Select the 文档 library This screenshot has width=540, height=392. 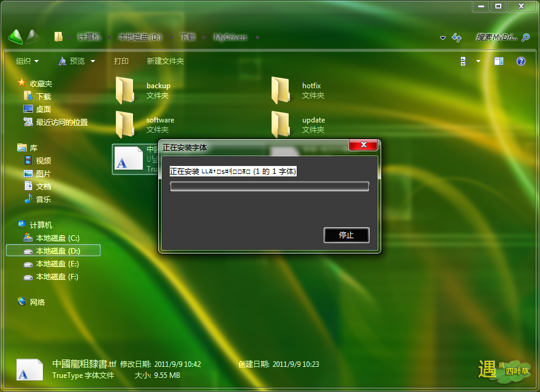tap(44, 187)
